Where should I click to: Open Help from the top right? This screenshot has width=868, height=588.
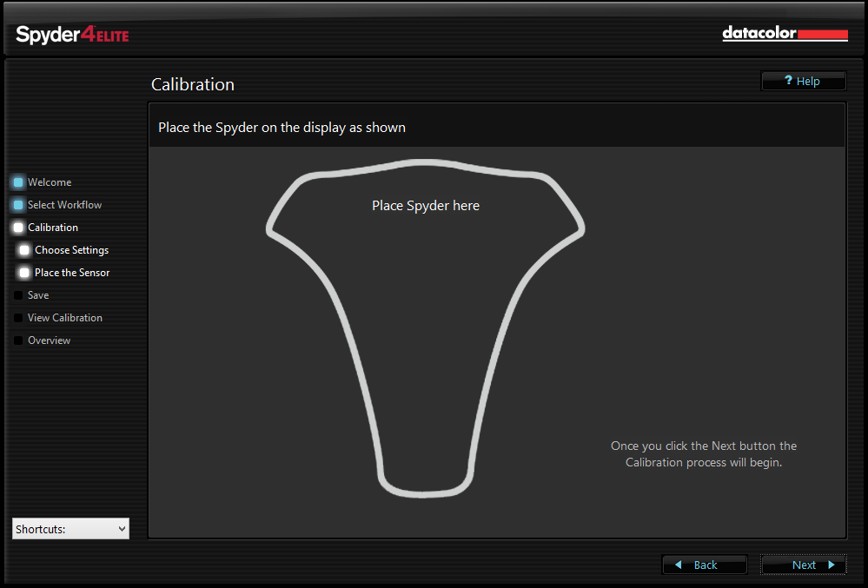803,80
